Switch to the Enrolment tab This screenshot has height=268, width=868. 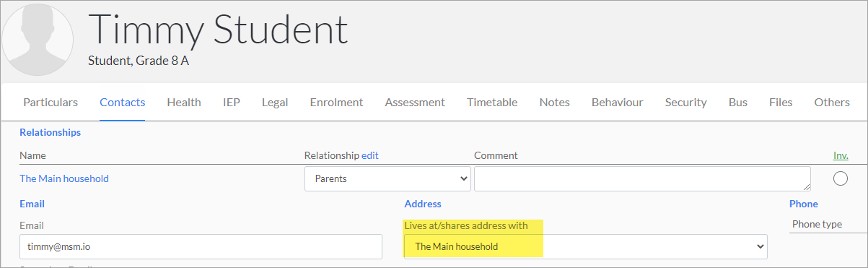pos(336,102)
